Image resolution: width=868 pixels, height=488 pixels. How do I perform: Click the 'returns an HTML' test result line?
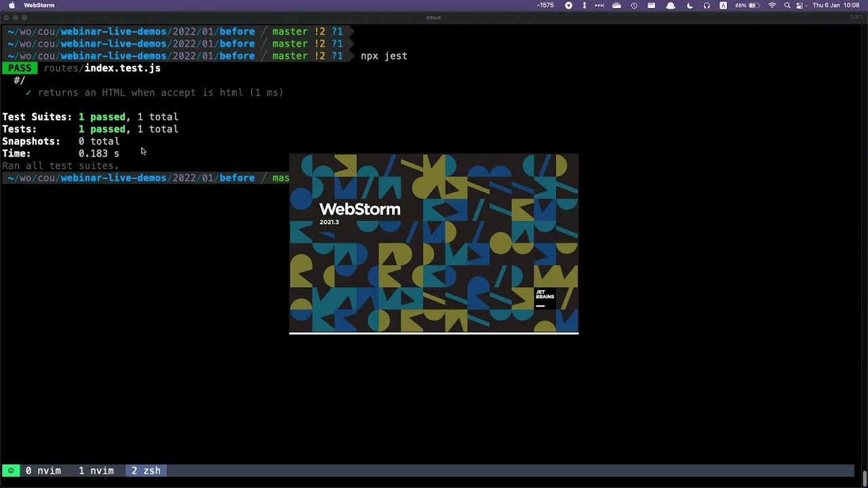click(155, 92)
